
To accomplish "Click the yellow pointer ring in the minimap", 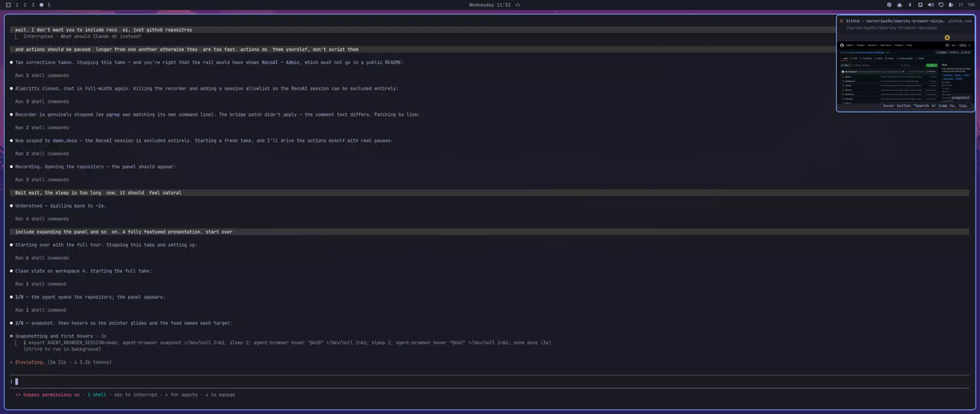I will click(947, 37).
